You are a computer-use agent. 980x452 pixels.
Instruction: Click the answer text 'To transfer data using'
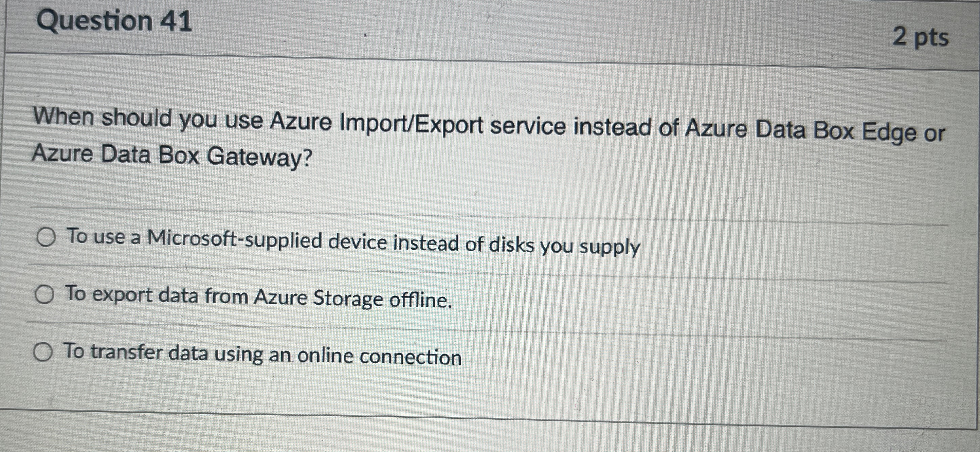point(262,354)
